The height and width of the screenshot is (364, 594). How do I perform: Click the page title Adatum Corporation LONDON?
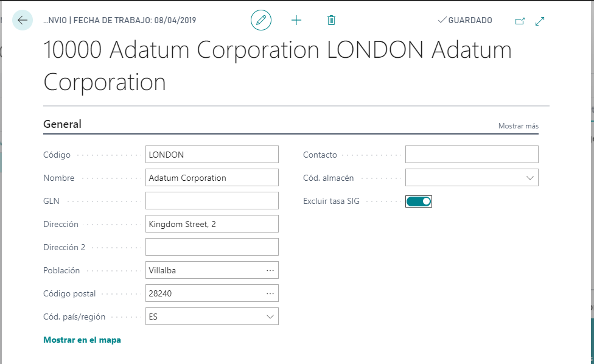point(278,66)
